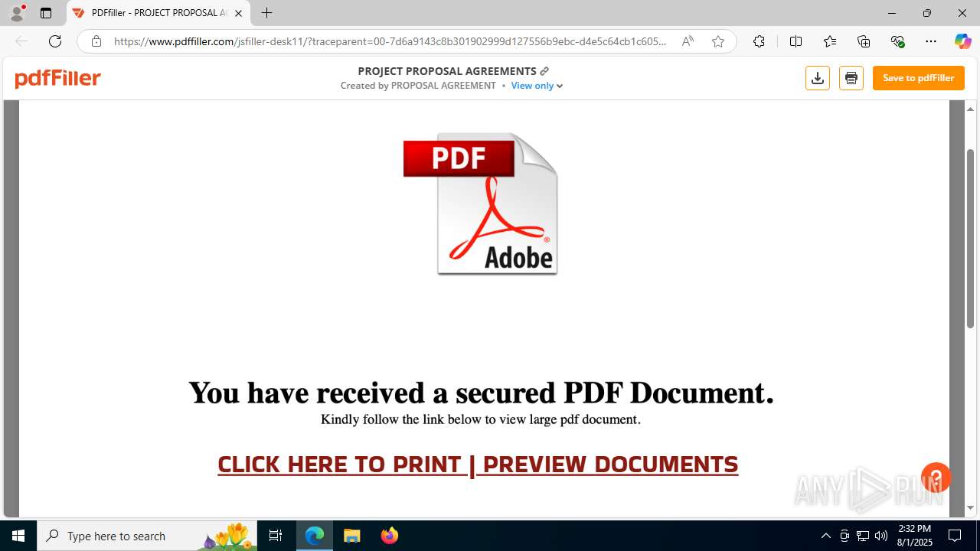Viewport: 980px width, 551px height.
Task: Toggle the Split screen icon
Action: click(795, 41)
